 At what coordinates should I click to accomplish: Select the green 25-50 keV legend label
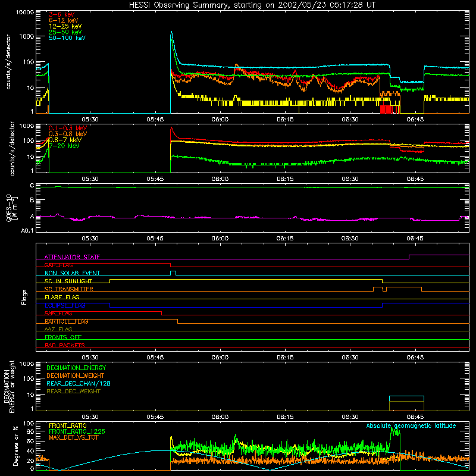[x=65, y=32]
